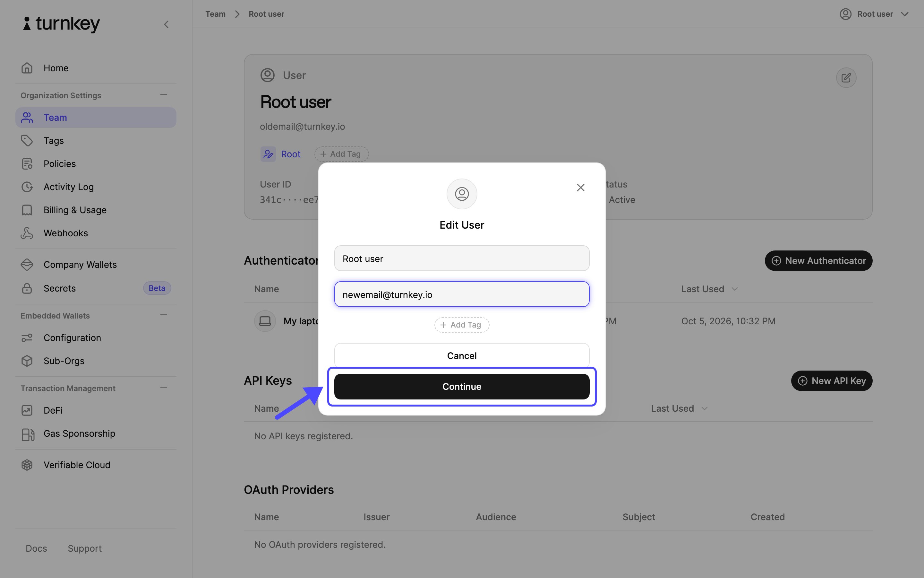
Task: Click the Secrets lock icon
Action: click(x=27, y=288)
